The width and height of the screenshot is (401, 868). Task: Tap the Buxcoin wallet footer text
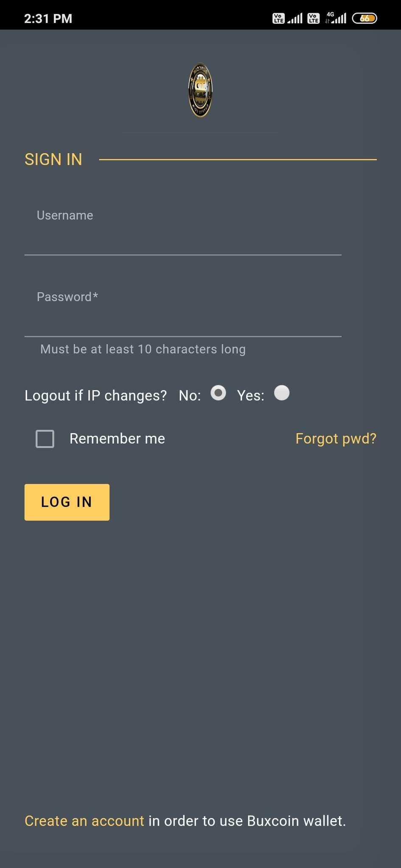(247, 821)
